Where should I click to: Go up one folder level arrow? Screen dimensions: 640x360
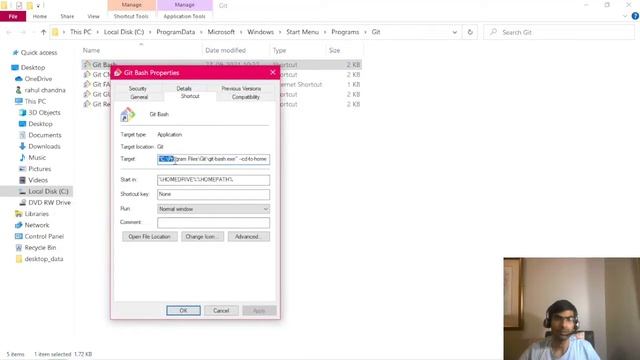43,32
